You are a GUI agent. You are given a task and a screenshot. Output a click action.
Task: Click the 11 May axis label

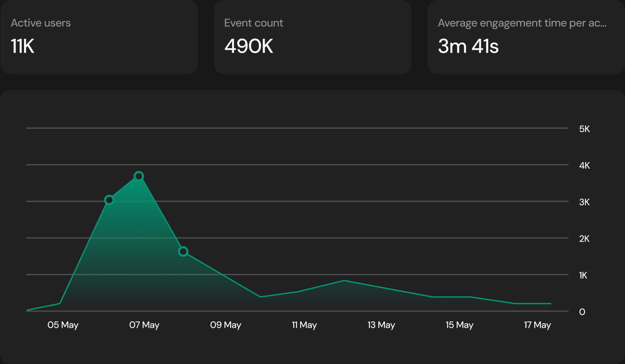coord(304,325)
